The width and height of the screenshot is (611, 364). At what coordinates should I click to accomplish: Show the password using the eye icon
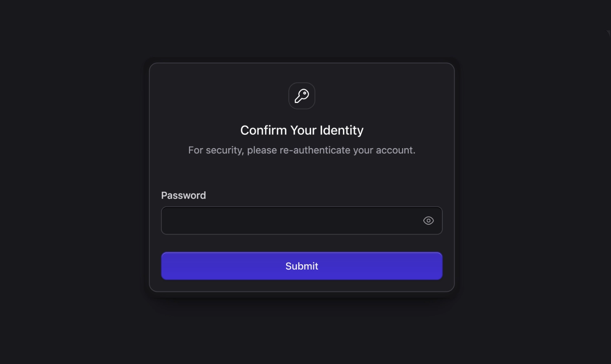428,221
